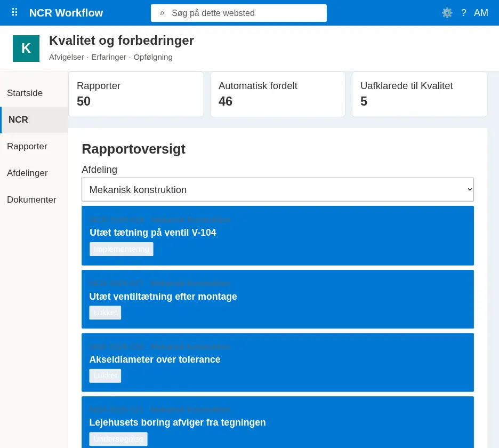Click the 'Afdeling' label above the dropdown
The height and width of the screenshot is (448, 499).
[x=99, y=170]
